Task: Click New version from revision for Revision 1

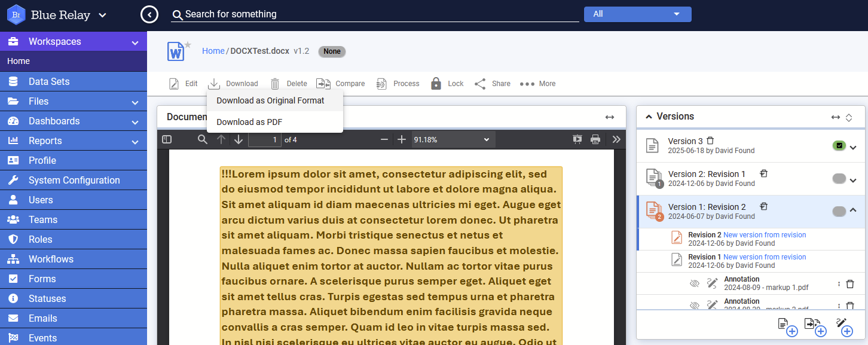Action: click(x=765, y=257)
